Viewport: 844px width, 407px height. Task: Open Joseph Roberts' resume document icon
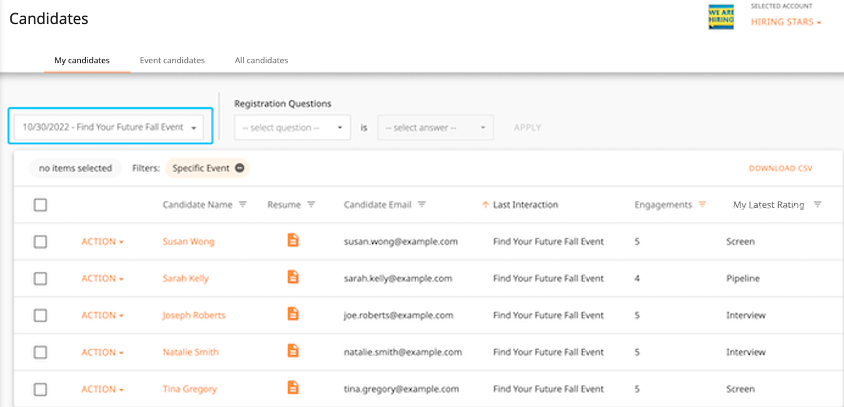(x=293, y=314)
